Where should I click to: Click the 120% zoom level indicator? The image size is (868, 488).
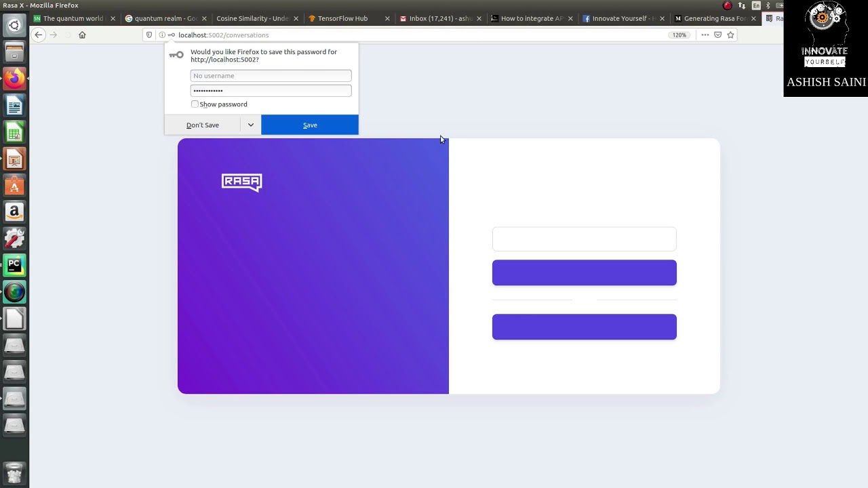point(679,35)
